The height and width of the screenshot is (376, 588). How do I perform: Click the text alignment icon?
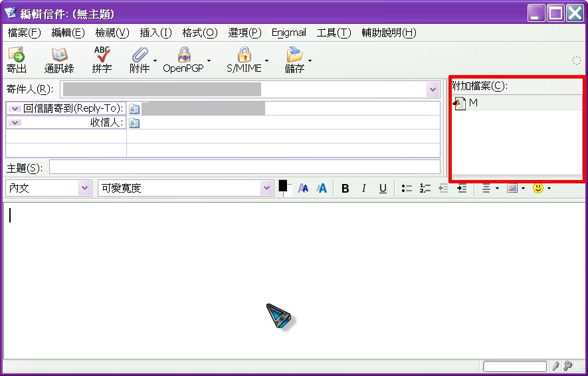(x=486, y=188)
